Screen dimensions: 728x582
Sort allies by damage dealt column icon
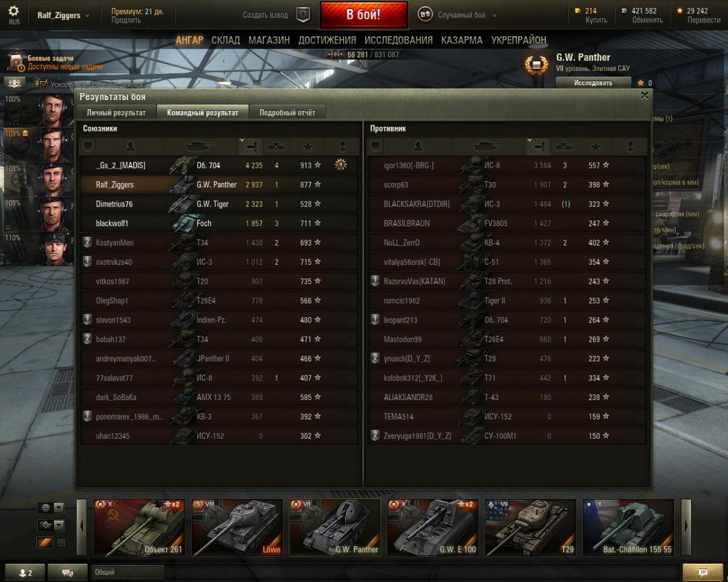coord(250,146)
